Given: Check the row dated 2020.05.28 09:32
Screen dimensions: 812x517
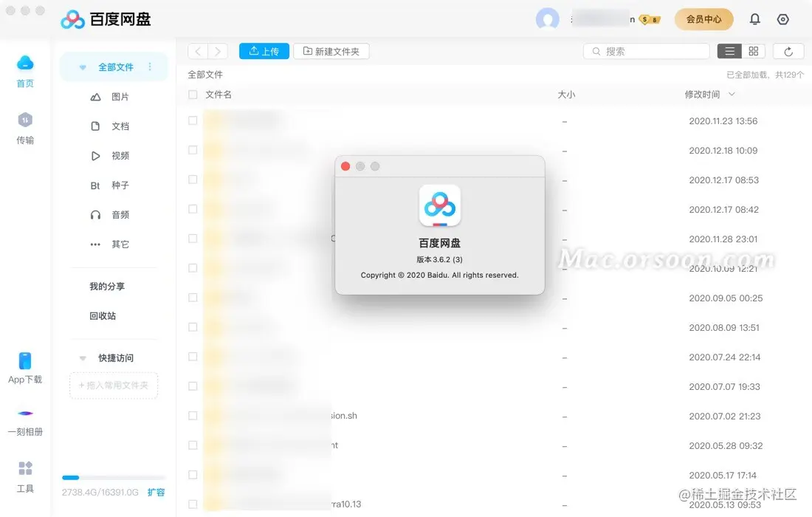Looking at the screenshot, I should 193,445.
